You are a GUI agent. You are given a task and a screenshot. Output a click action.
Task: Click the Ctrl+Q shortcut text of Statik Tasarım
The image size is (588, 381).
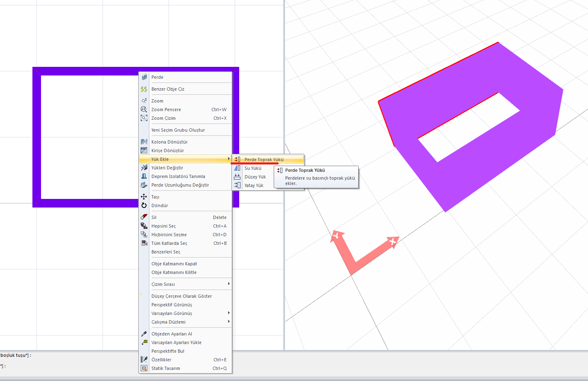coord(220,368)
